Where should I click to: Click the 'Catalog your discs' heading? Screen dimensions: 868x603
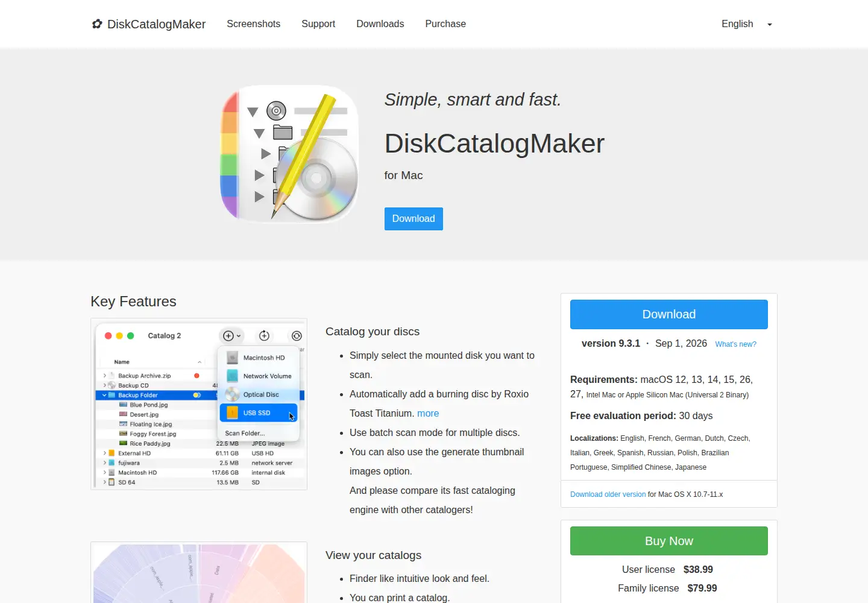373,332
